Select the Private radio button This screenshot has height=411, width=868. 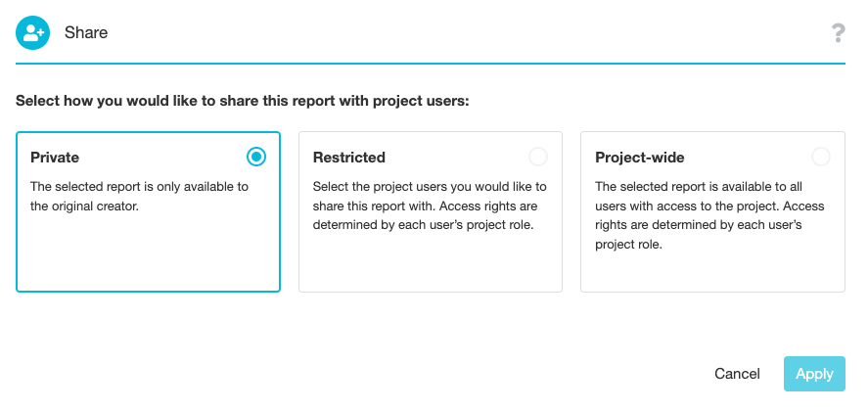[x=256, y=157]
